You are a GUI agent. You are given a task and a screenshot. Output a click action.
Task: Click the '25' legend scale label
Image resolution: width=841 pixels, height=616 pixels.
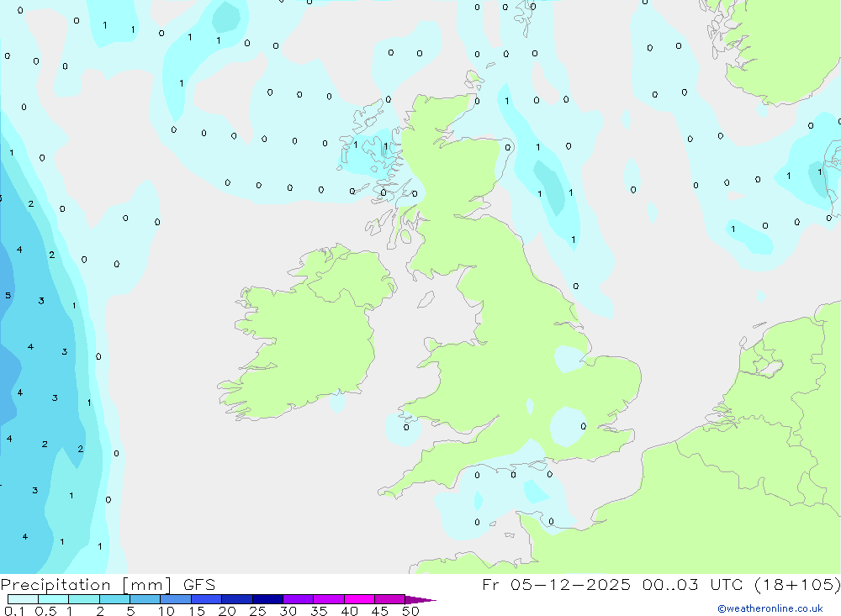(257, 611)
